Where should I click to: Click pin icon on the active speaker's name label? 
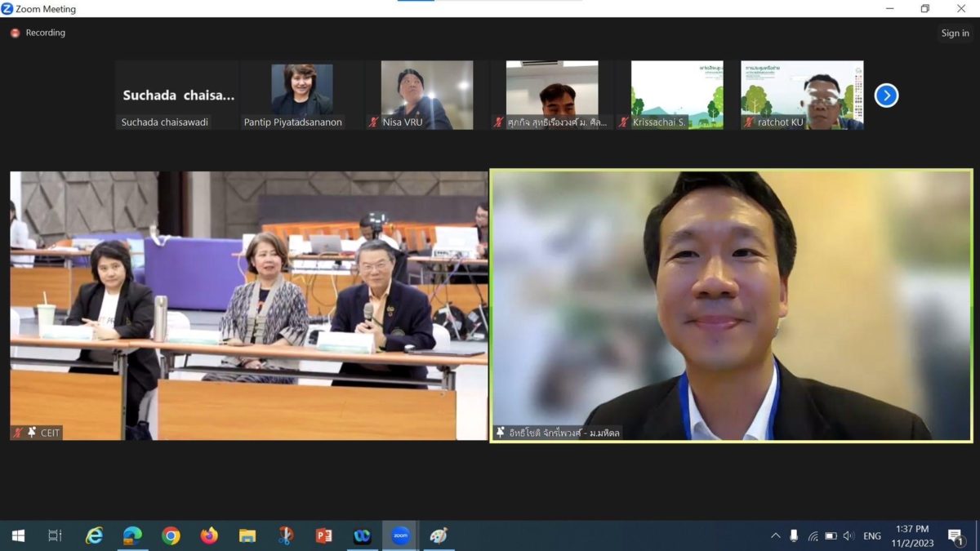pyautogui.click(x=500, y=433)
